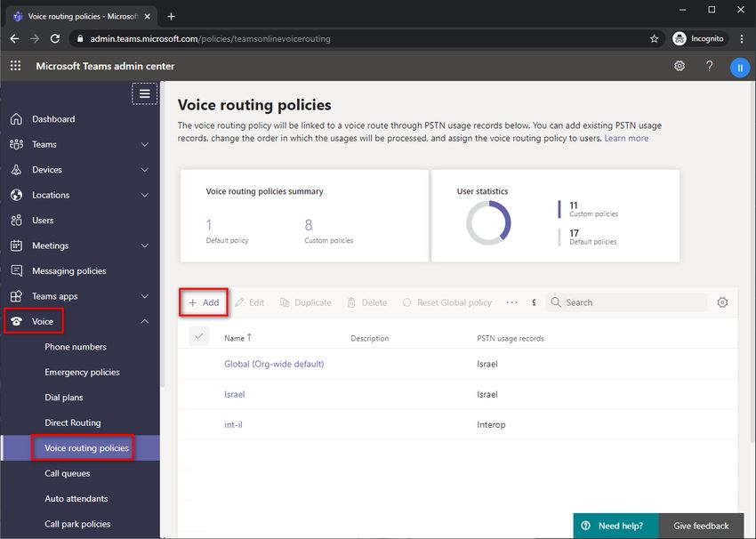
Task: Expand the Teams section chevron
Action: point(145,144)
